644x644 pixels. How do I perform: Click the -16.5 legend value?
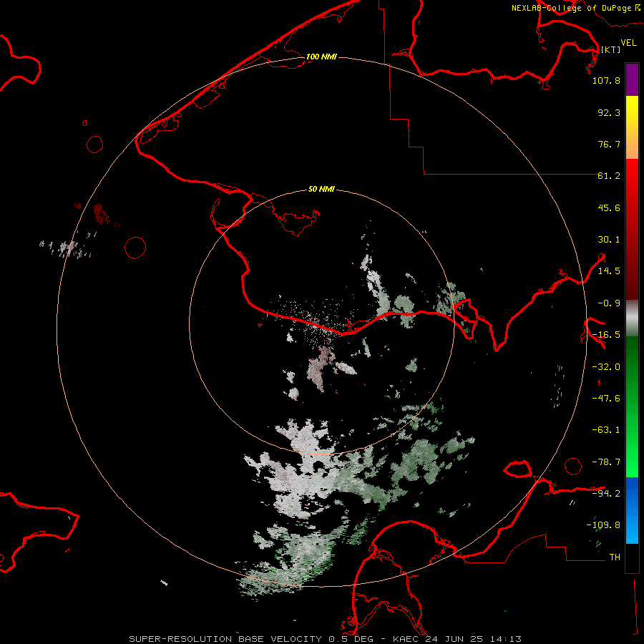(x=606, y=335)
